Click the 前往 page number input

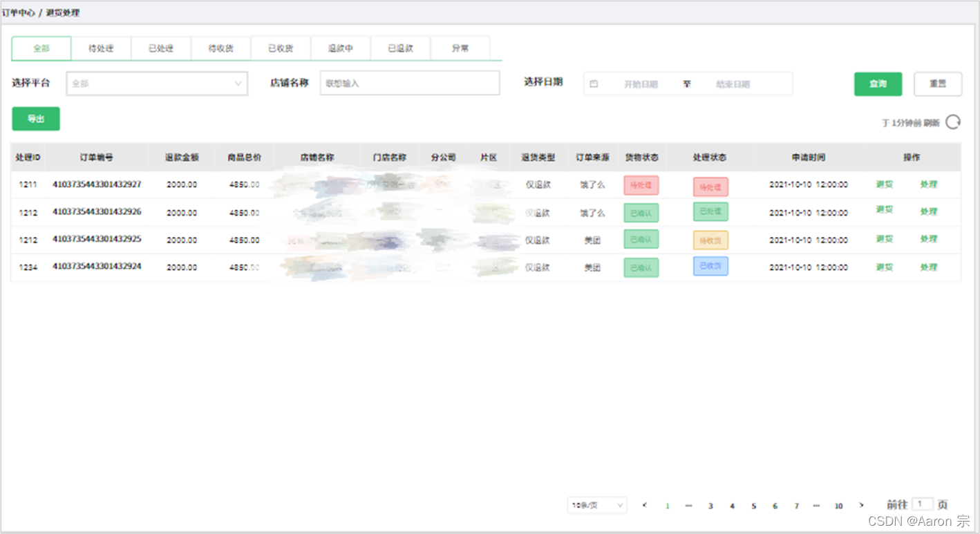coord(923,505)
